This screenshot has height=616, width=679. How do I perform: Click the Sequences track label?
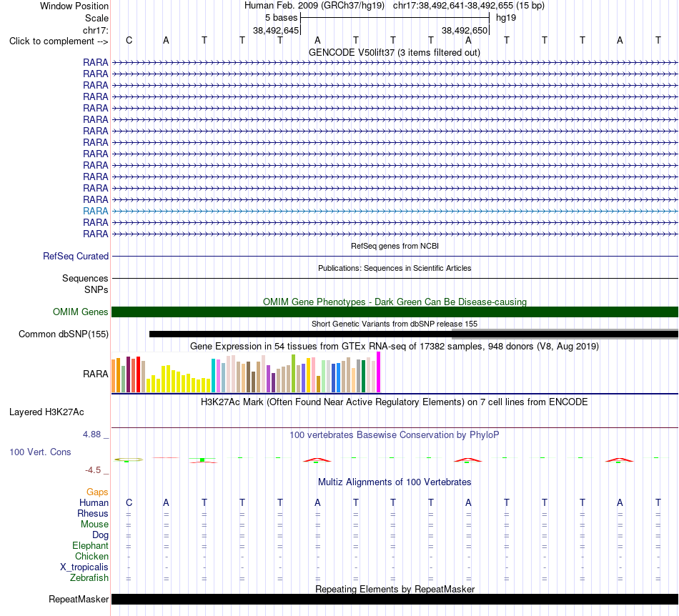(85, 279)
